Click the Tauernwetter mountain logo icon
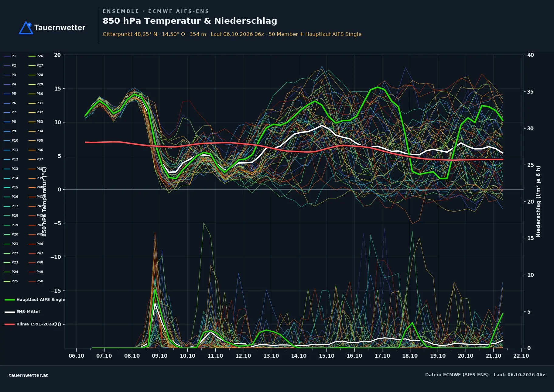 pyautogui.click(x=26, y=28)
